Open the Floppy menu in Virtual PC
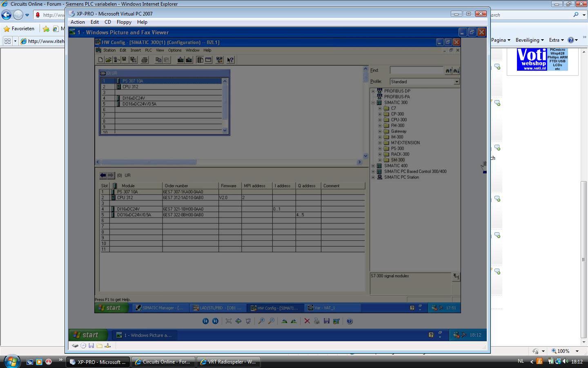The height and width of the screenshot is (368, 588). (124, 22)
